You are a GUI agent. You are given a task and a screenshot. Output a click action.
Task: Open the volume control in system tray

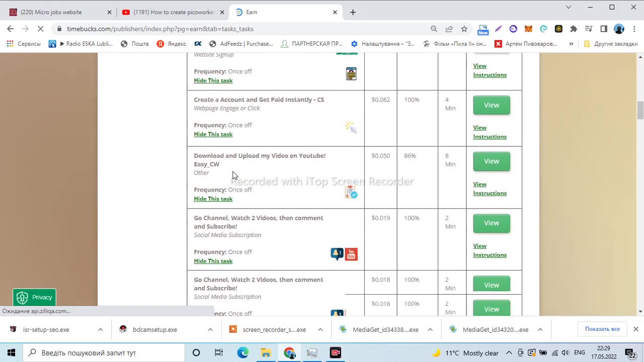[565, 353]
